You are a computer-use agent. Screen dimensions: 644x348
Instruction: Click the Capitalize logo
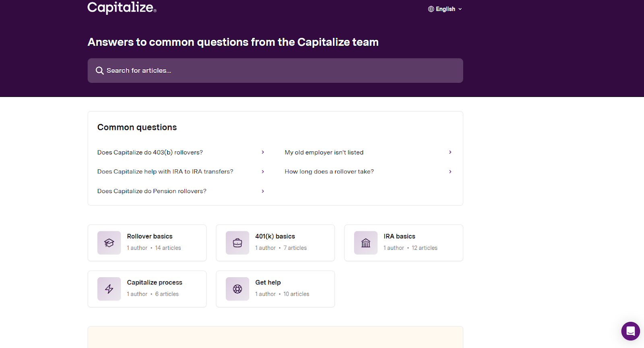pyautogui.click(x=122, y=8)
